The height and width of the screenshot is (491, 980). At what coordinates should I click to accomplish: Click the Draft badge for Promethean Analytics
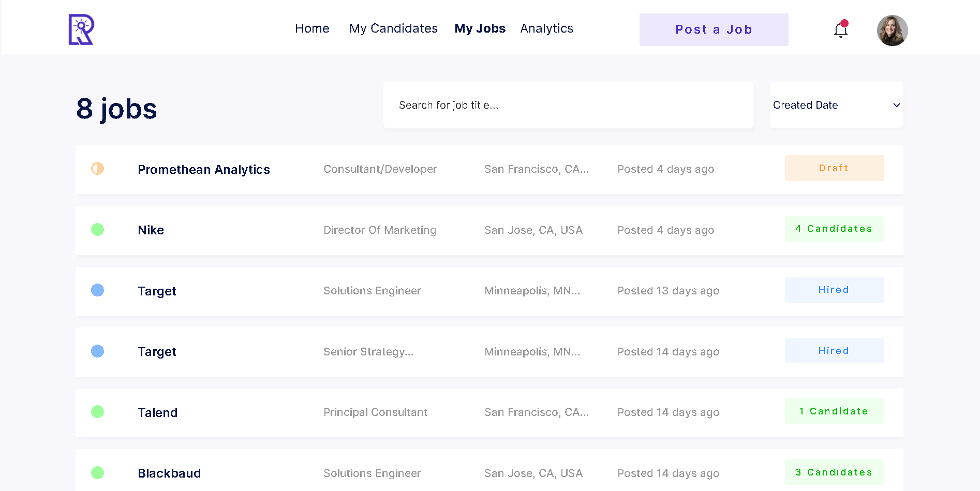click(x=834, y=168)
